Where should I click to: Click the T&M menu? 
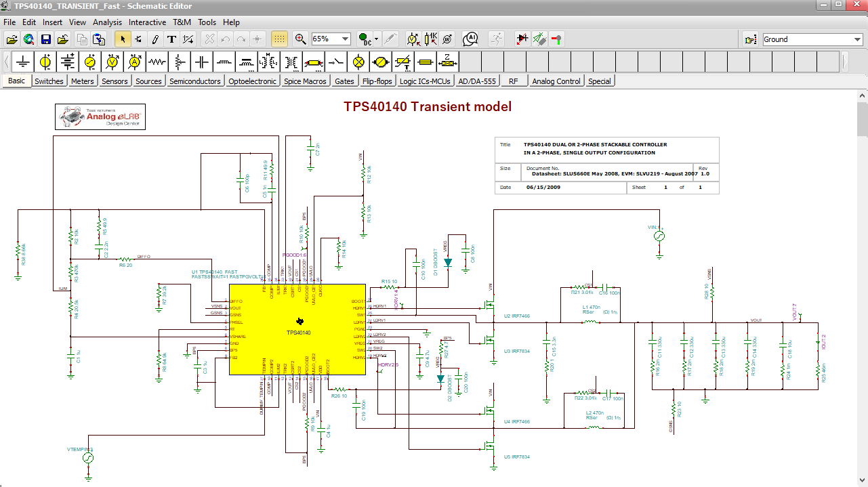(182, 22)
